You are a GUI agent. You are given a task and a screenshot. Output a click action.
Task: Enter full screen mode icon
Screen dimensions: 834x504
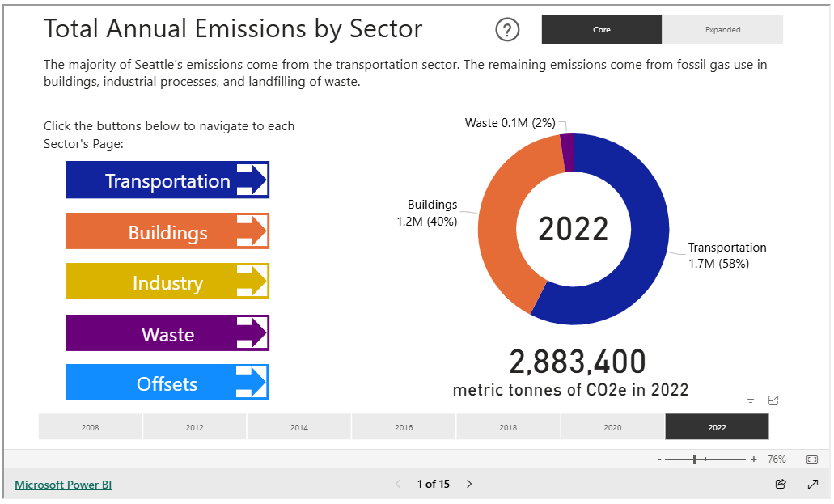[812, 484]
